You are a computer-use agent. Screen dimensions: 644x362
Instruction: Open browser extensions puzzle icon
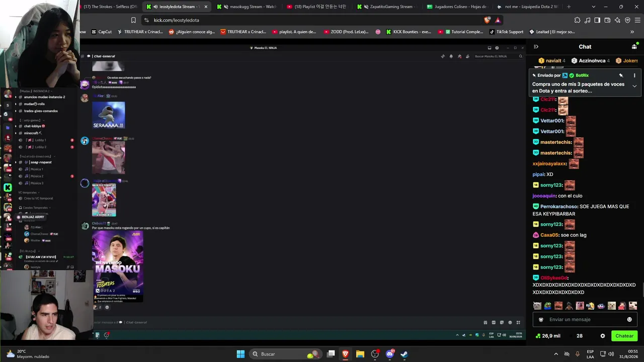tap(577, 20)
